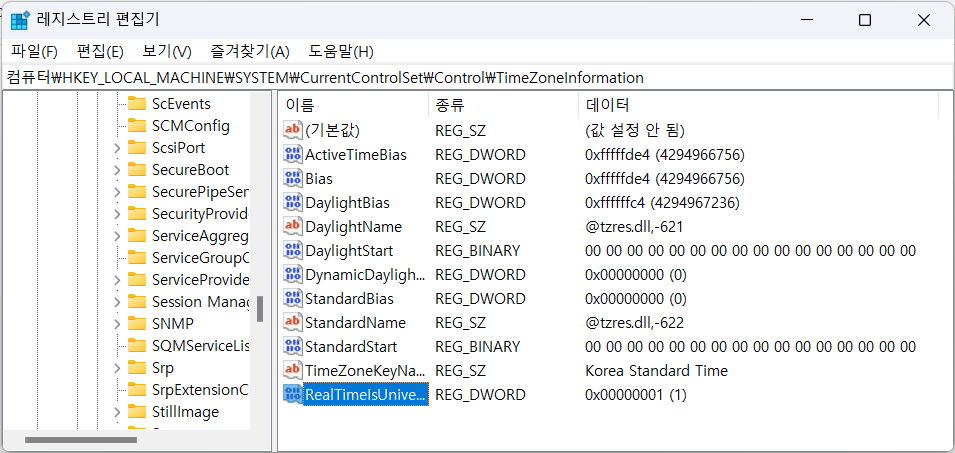Click the DWORD icon beside Bias
The height and width of the screenshot is (453, 955).
pos(293,178)
